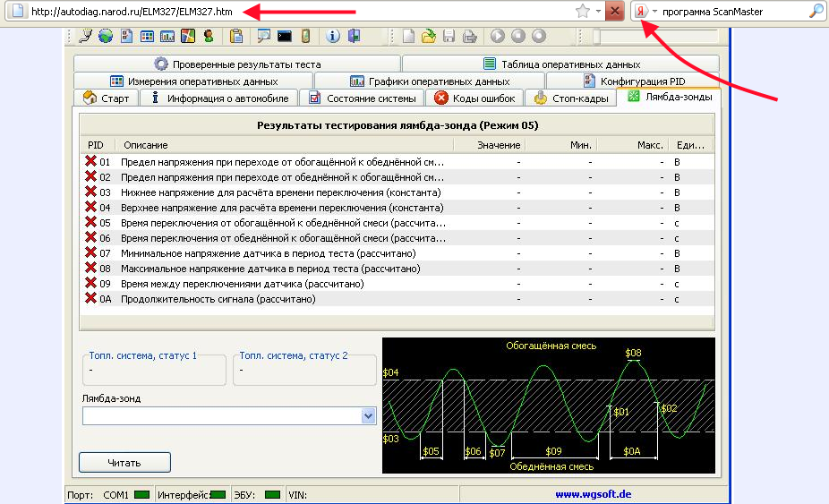Click the person figure toolbar icon

(209, 36)
